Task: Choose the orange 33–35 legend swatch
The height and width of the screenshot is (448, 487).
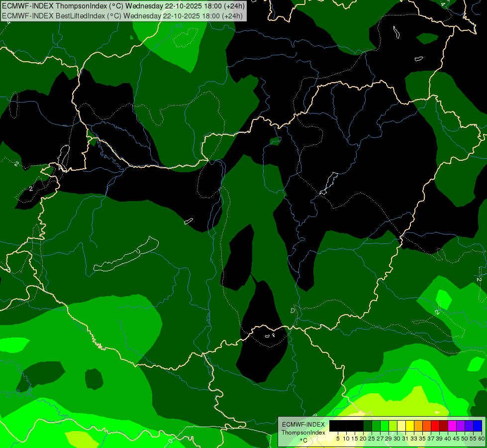Action: 418,426
